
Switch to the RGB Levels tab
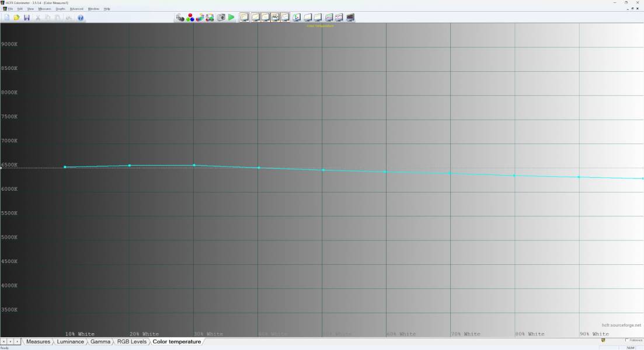click(131, 342)
